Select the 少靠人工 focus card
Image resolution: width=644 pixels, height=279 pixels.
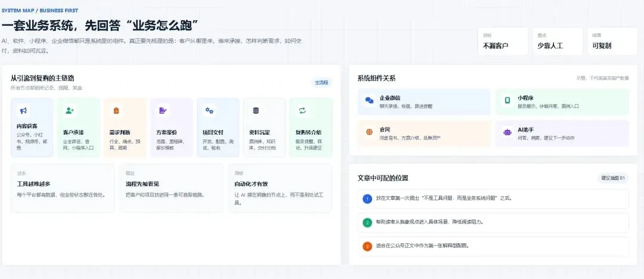point(558,41)
